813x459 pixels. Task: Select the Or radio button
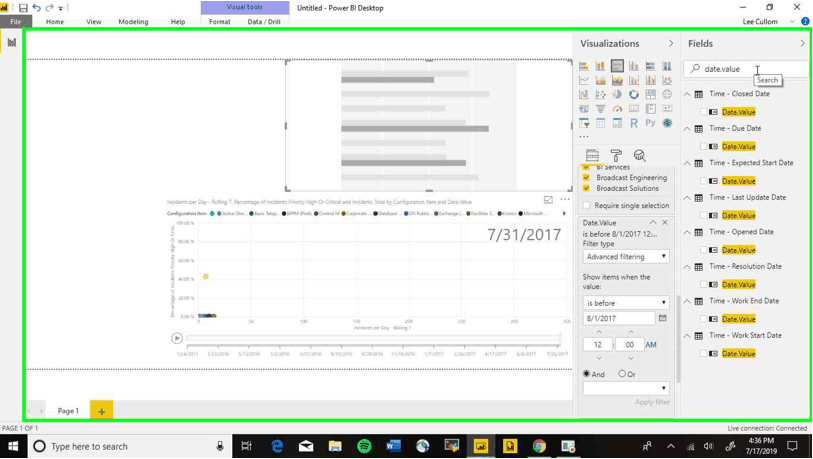pyautogui.click(x=622, y=373)
